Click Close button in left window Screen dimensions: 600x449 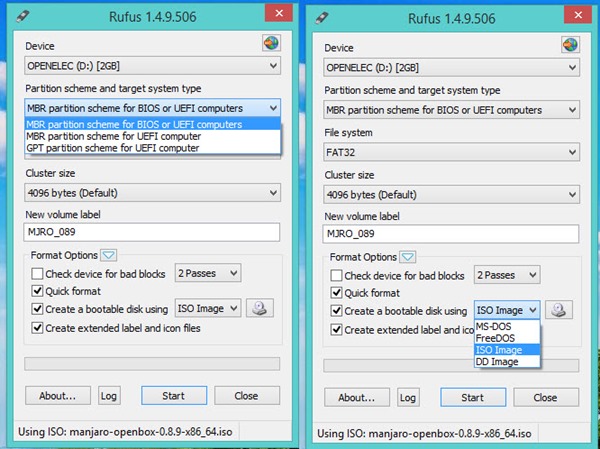pyautogui.click(x=247, y=395)
